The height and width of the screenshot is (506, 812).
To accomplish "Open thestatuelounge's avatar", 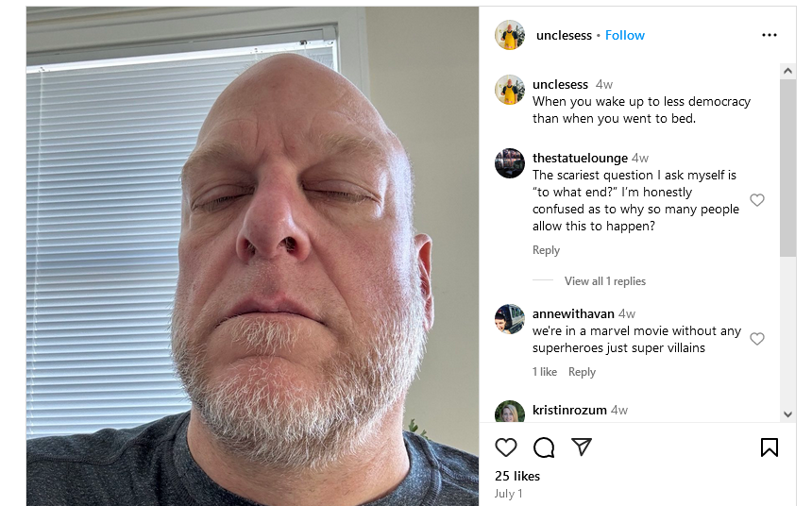I will pos(510,163).
